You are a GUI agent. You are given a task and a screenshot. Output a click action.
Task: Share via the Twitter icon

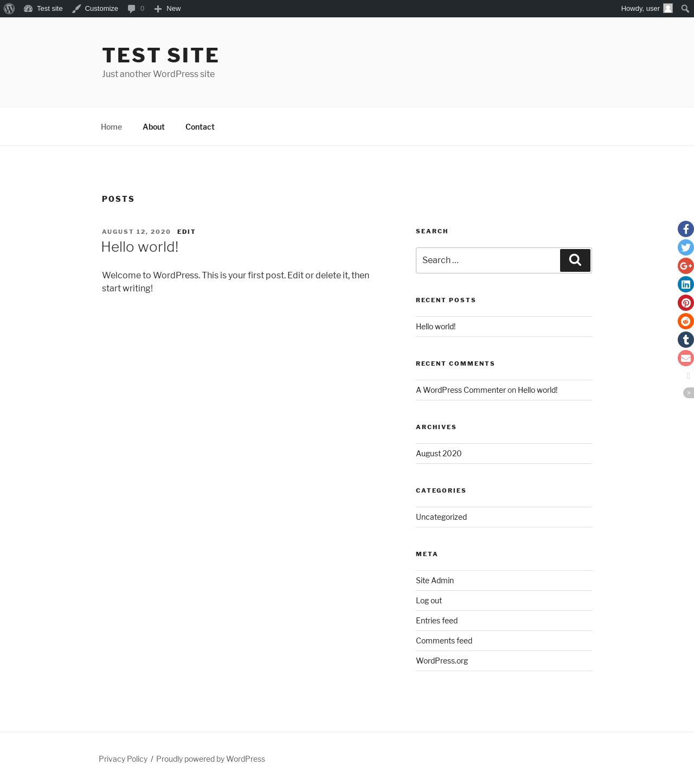point(686,247)
